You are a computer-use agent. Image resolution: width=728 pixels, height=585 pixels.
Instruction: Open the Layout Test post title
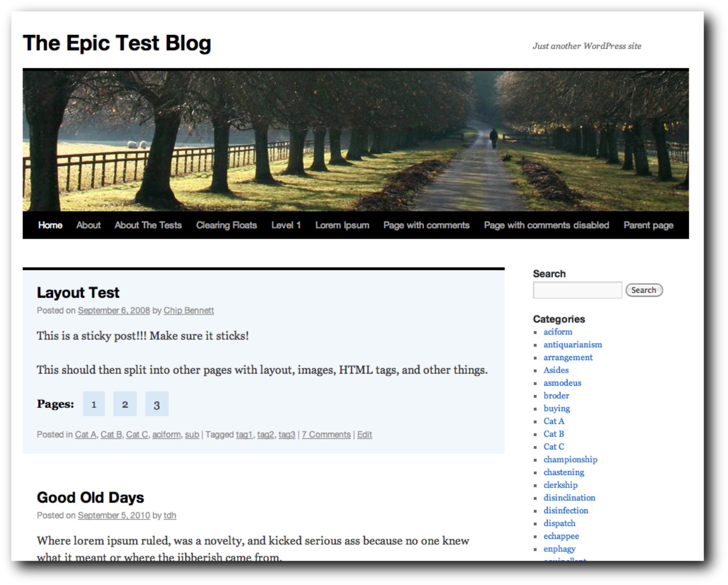[x=78, y=292]
